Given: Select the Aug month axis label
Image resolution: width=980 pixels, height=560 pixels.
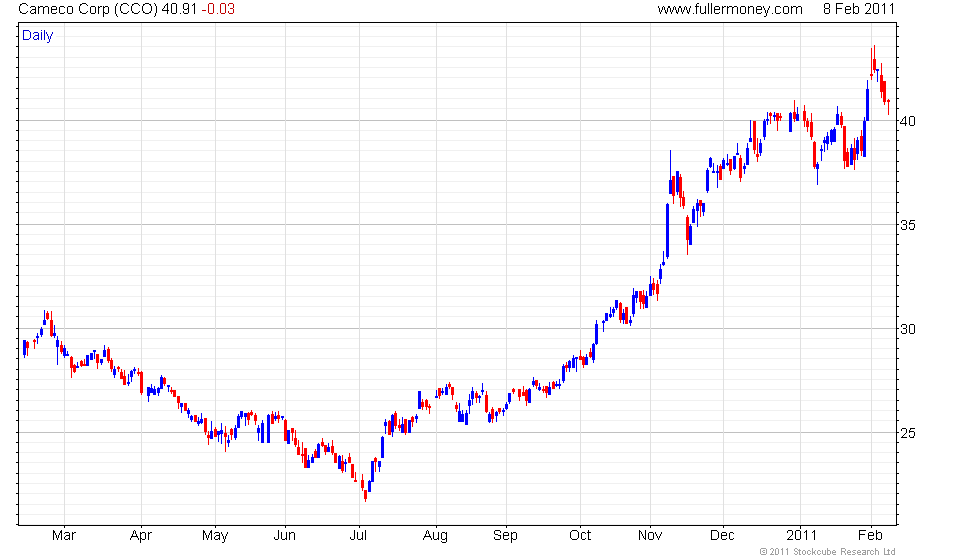Looking at the screenshot, I should click(x=435, y=536).
